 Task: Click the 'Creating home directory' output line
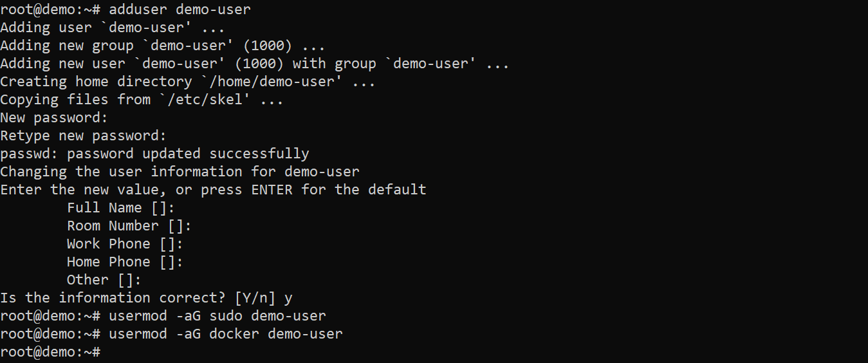(x=188, y=82)
